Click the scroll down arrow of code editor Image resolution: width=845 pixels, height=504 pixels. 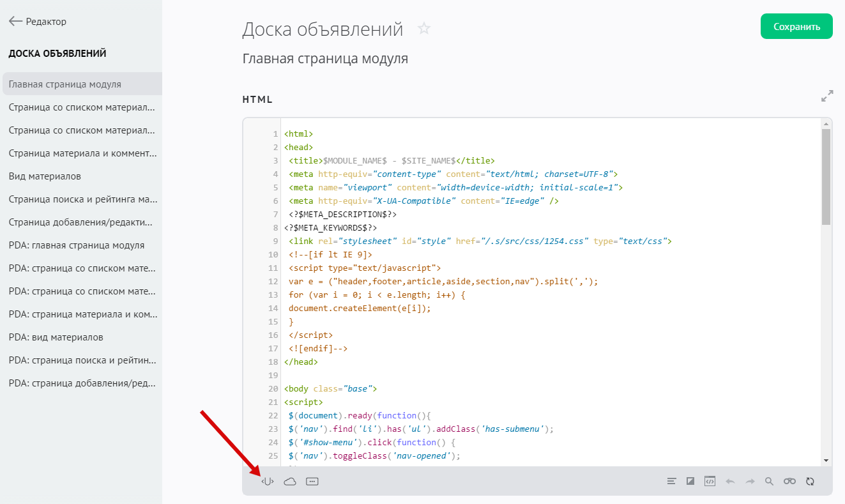pyautogui.click(x=826, y=460)
